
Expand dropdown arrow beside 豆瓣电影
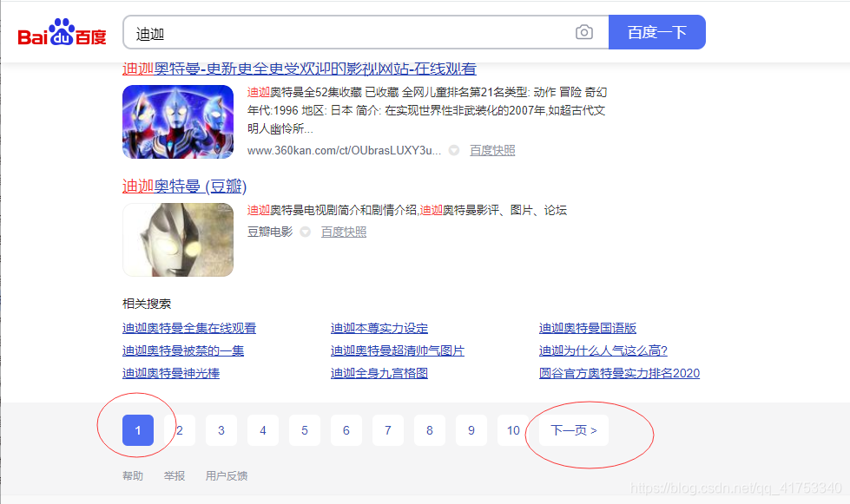[306, 232]
